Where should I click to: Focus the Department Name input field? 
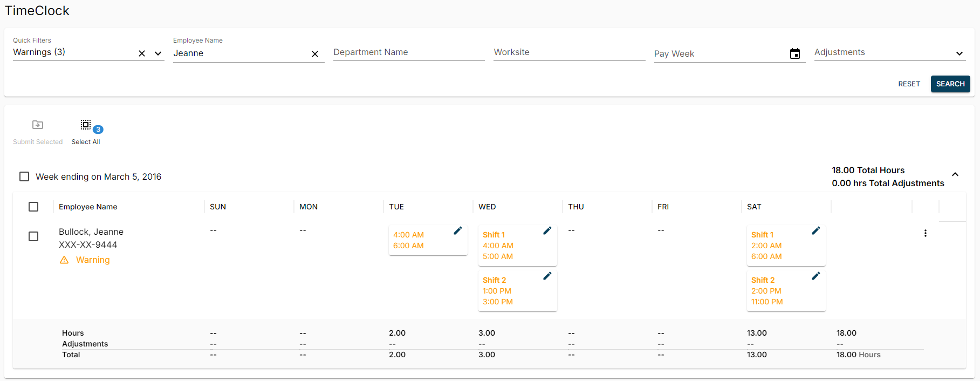408,52
